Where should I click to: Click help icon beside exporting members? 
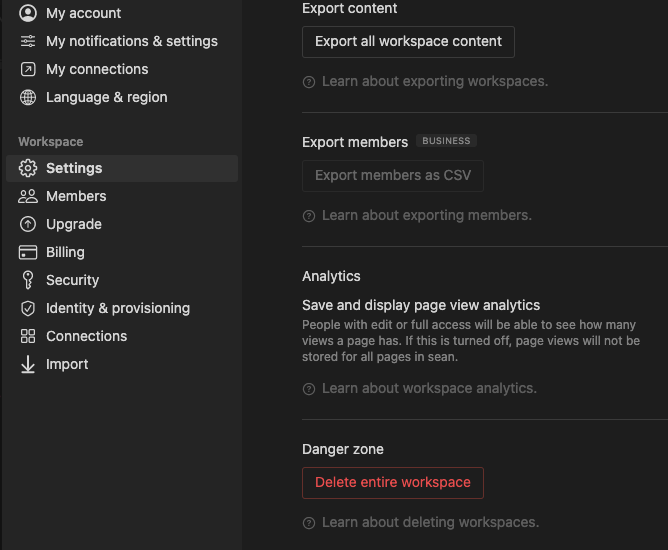[x=309, y=216]
